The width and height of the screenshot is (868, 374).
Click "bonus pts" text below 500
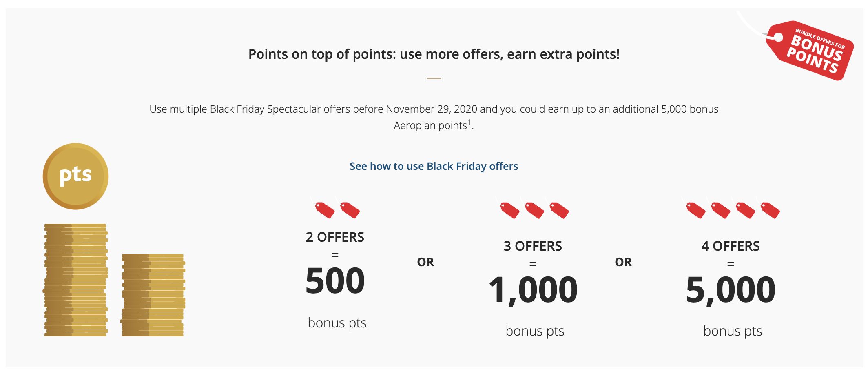coord(337,323)
